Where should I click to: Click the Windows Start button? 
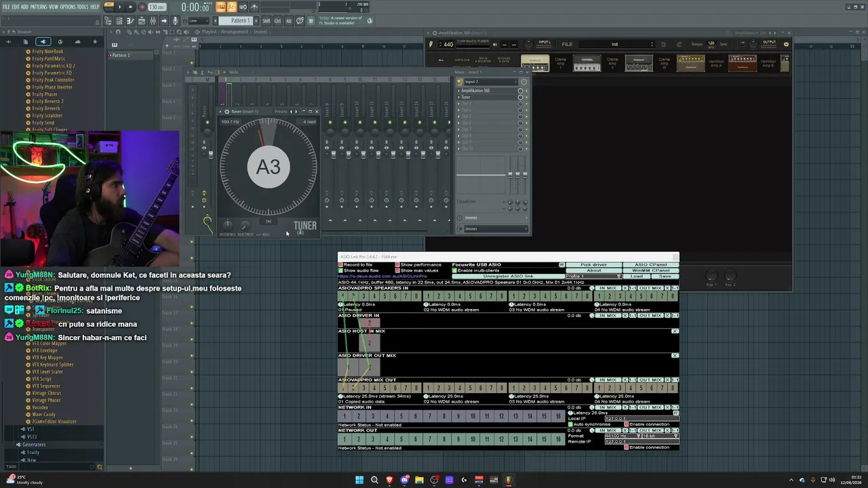[x=359, y=481]
